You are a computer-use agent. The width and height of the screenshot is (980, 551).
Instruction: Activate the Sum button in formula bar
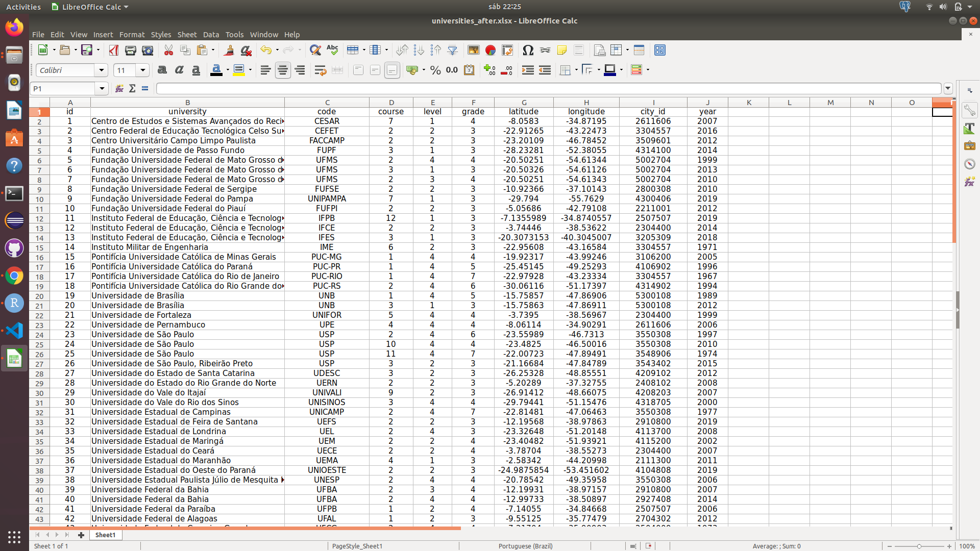click(x=132, y=88)
